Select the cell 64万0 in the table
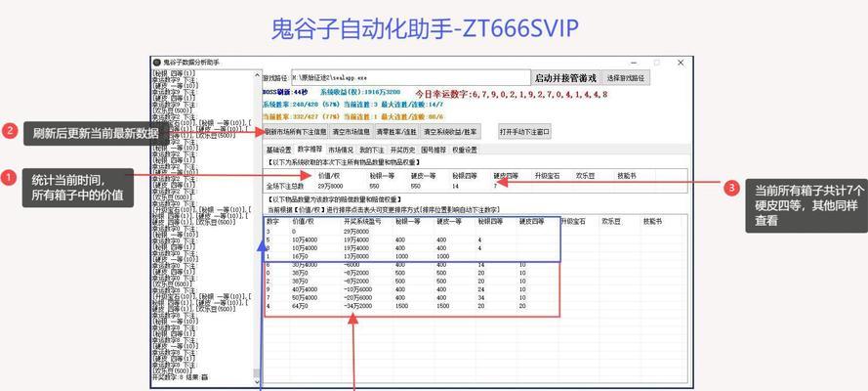Screen dimensions: 868x391 pyautogui.click(x=301, y=306)
